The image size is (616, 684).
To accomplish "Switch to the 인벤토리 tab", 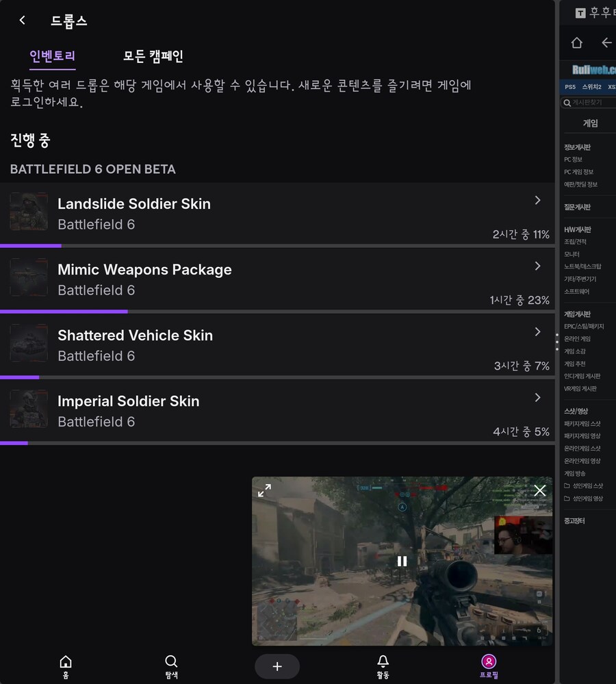I will pyautogui.click(x=53, y=56).
